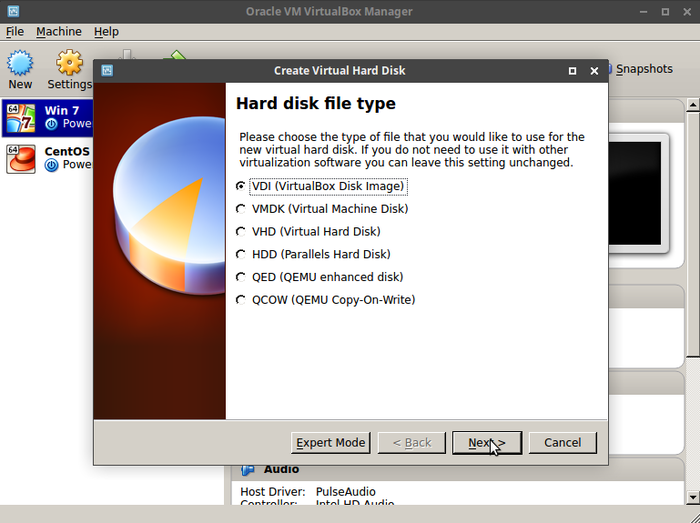
Task: Click the New machine toolbar icon
Action: (x=20, y=62)
